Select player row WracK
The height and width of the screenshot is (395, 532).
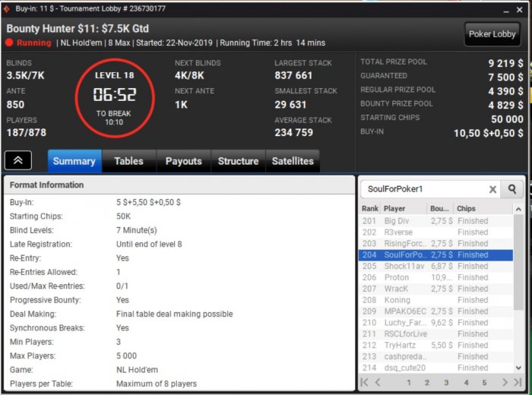point(436,289)
